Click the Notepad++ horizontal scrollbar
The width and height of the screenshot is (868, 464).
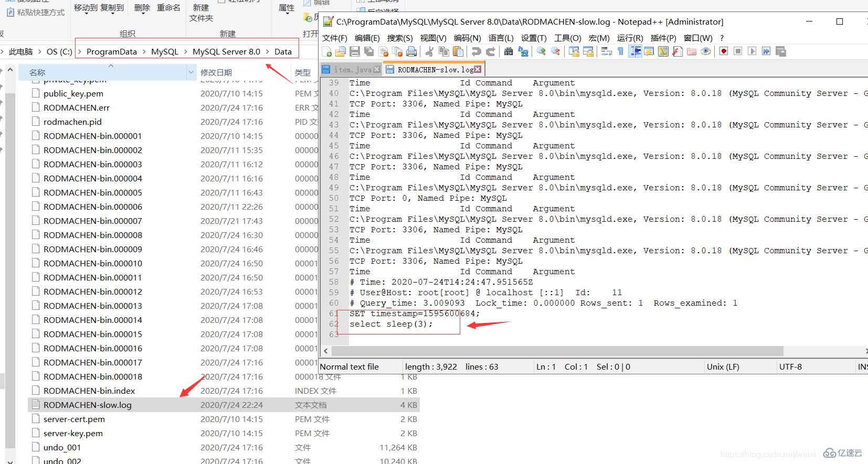558,351
